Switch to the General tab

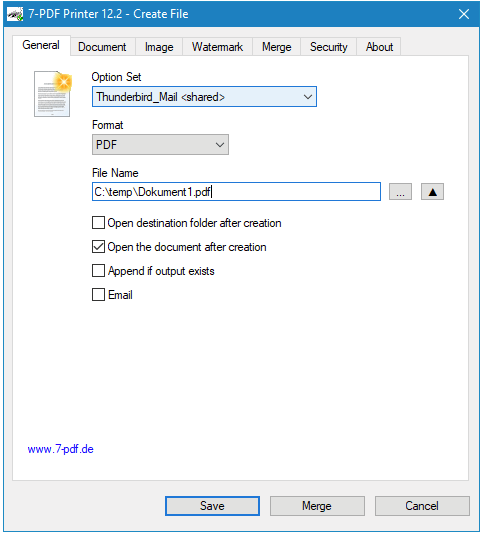coord(41,45)
